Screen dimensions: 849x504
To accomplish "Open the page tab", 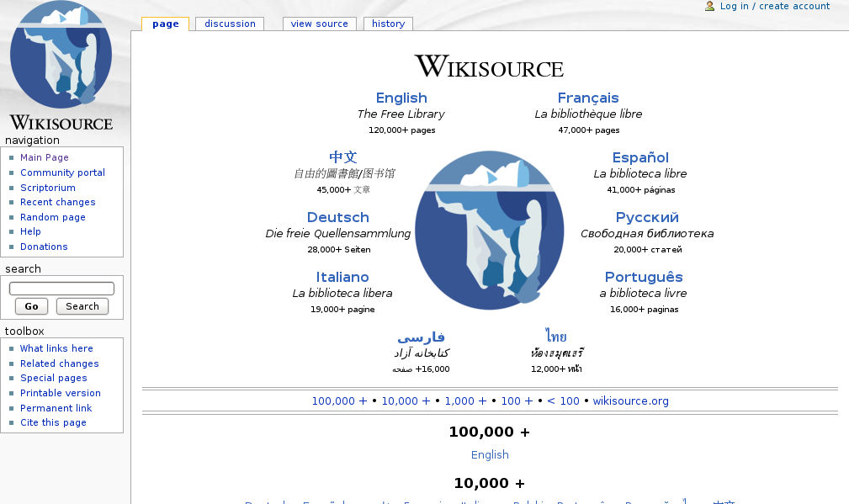I will click(165, 24).
